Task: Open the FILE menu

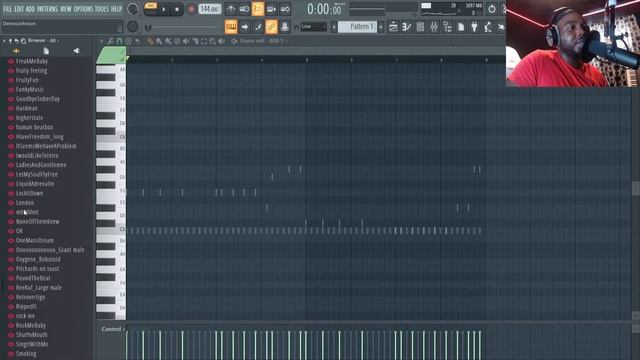Action: tap(7, 9)
